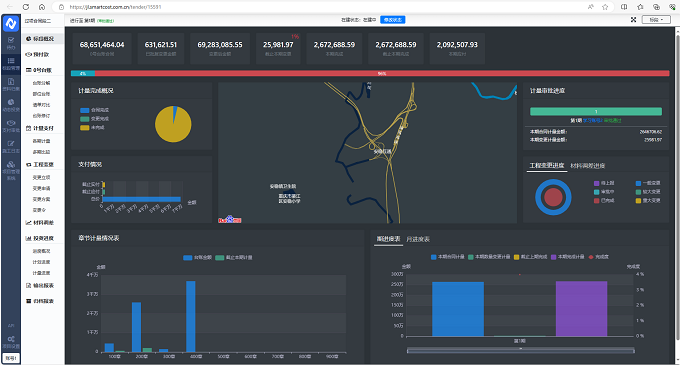
Task: Click the browser refresh icon
Action: coord(26,7)
